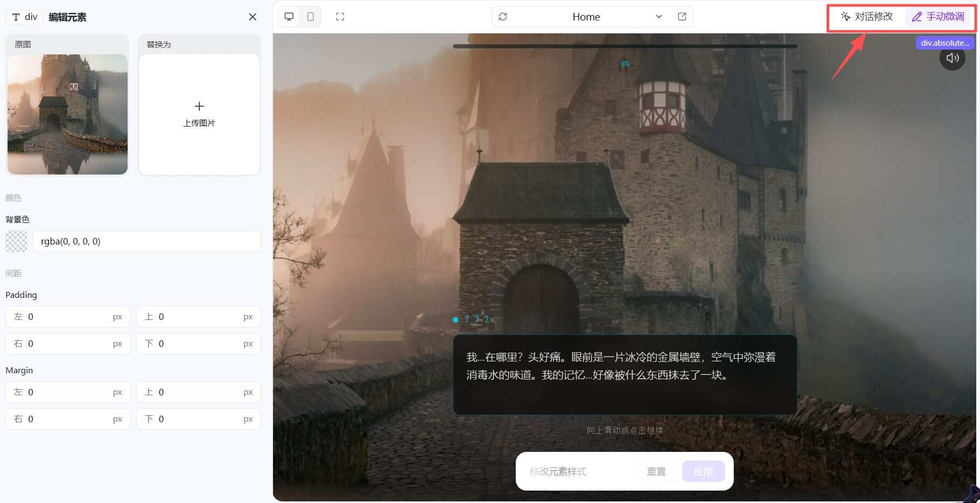Image resolution: width=980 pixels, height=503 pixels.
Task: Upload a replacement image
Action: point(199,114)
